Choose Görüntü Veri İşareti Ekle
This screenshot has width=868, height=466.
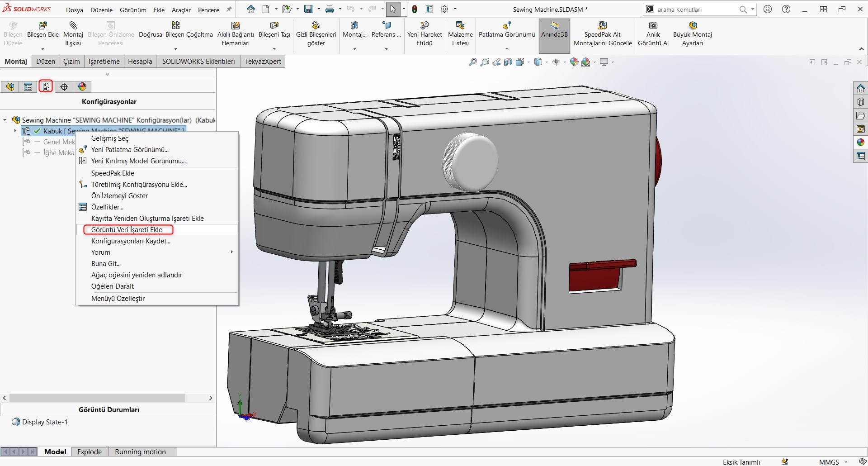[x=157, y=229]
